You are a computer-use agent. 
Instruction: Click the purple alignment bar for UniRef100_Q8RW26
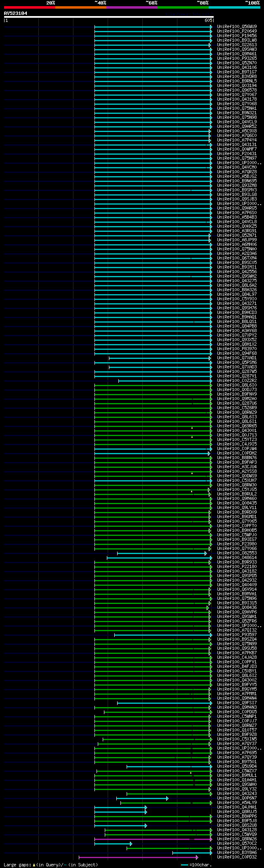(x=153, y=839)
